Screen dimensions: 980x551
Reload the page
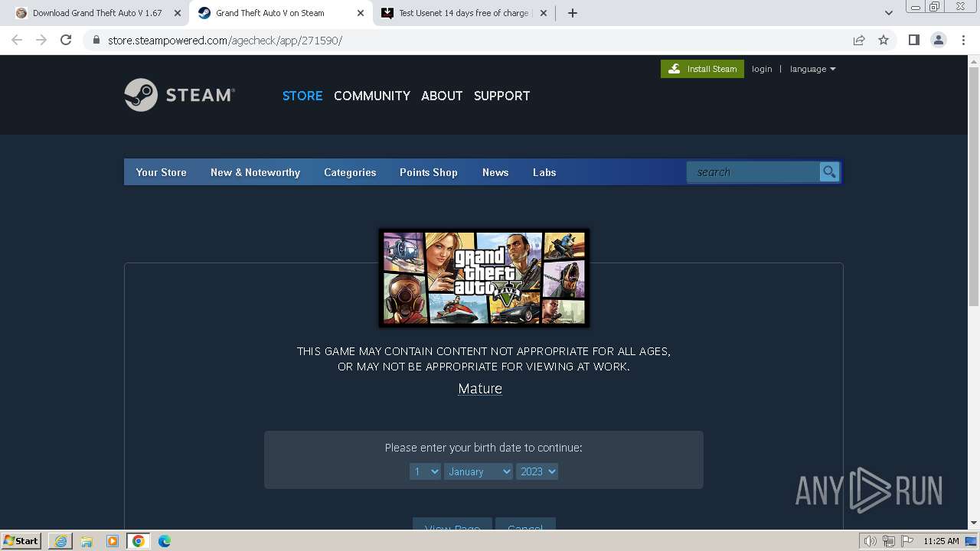[x=66, y=40]
